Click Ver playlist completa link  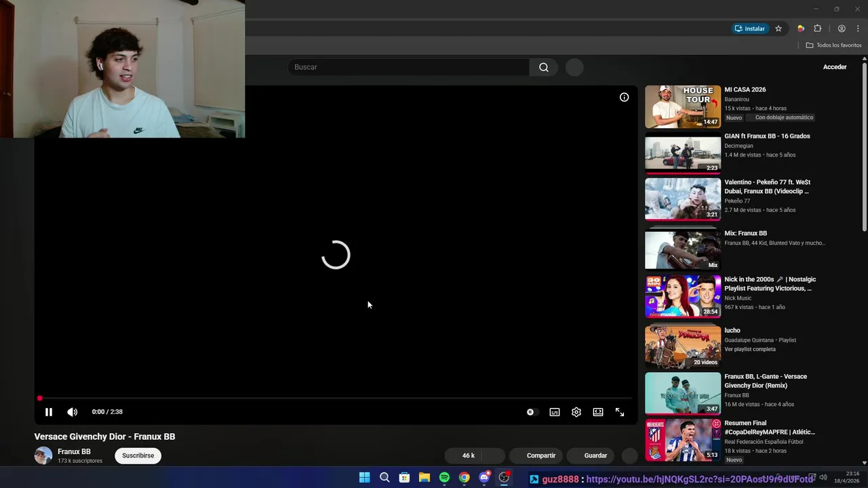coord(750,349)
